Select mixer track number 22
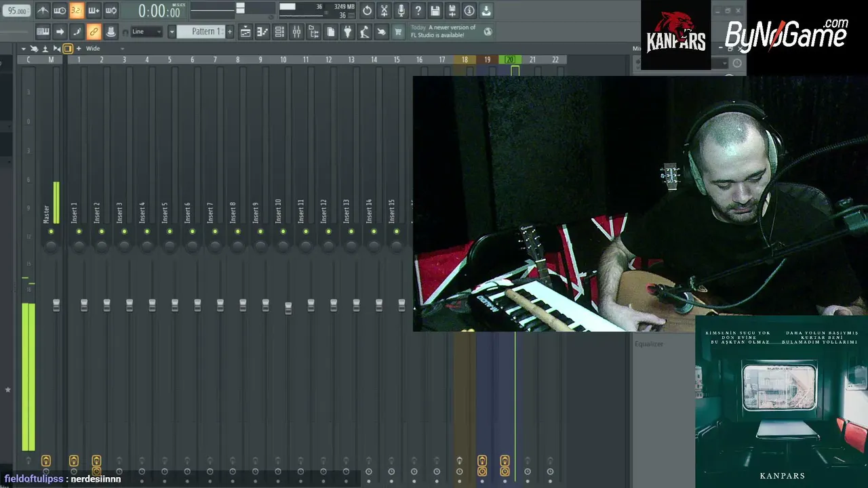Image resolution: width=868 pixels, height=488 pixels. (555, 60)
